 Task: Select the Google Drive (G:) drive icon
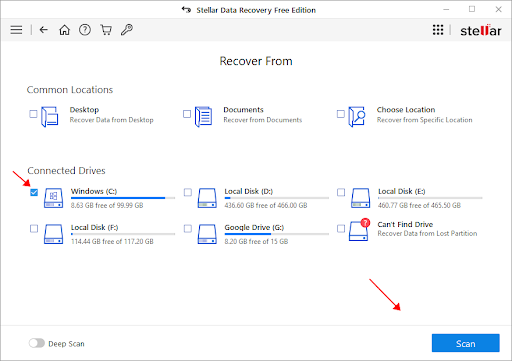(x=207, y=234)
